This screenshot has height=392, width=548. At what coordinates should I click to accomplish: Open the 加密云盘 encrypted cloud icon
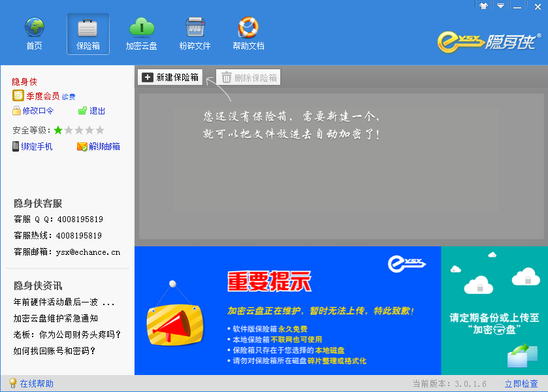(141, 34)
